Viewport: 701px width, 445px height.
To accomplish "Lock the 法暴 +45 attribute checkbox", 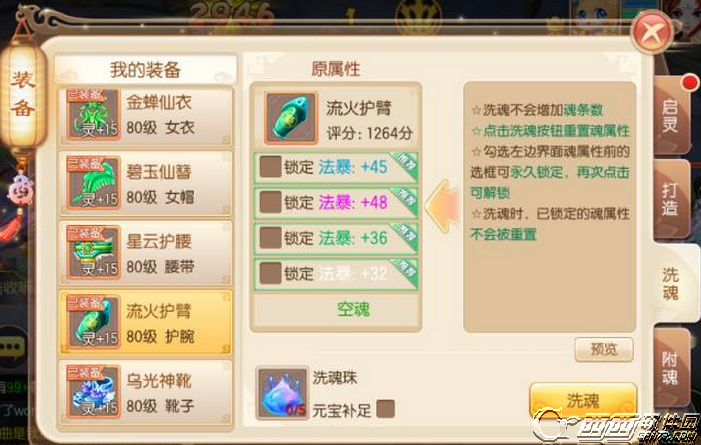I will (x=270, y=167).
